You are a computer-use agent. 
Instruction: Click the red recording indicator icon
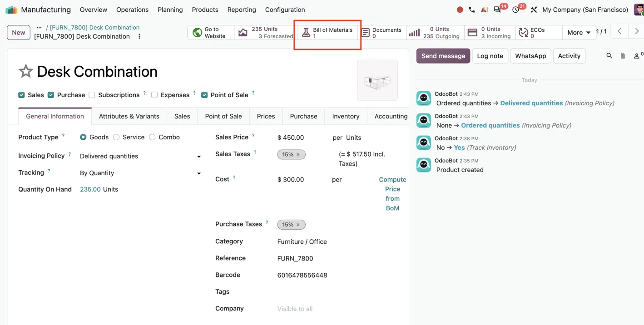460,10
